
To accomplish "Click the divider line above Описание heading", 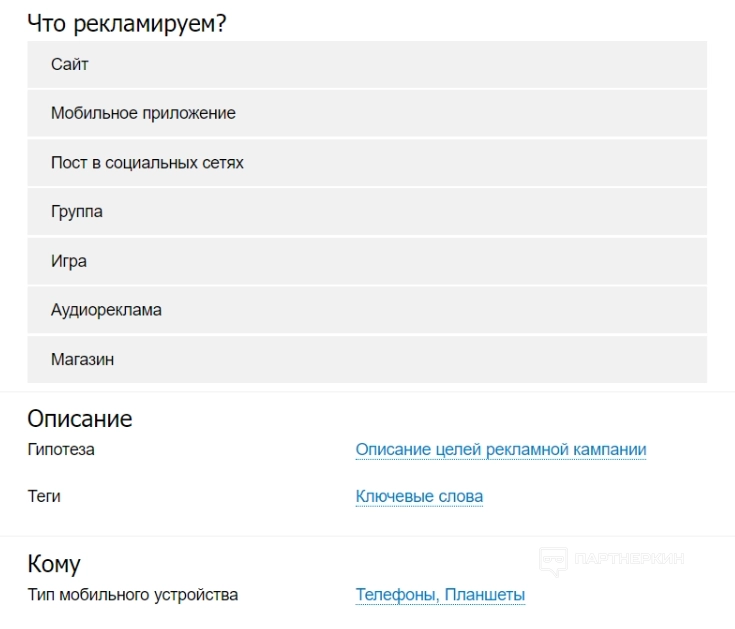I will point(367,392).
